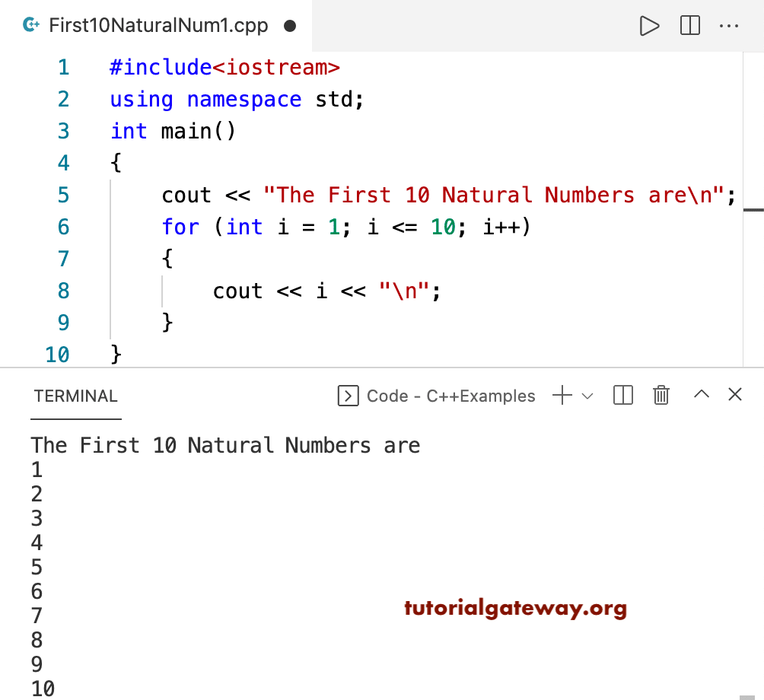Click line number 6 in the gutter
Viewport: 764px width, 700px height.
point(63,227)
